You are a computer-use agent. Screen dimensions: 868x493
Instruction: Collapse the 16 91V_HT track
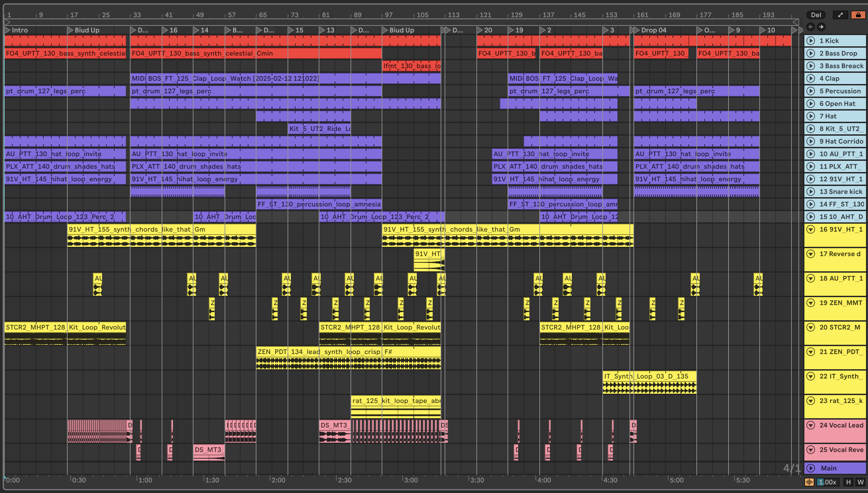811,230
